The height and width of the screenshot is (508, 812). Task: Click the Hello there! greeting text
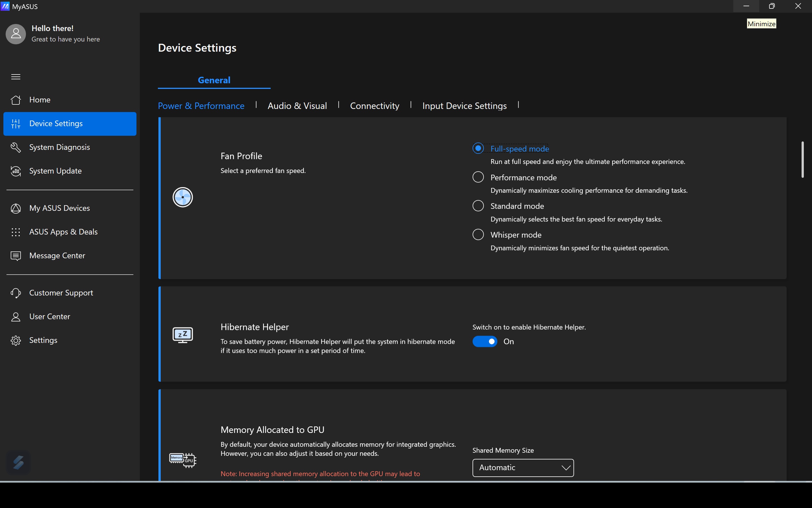click(x=52, y=28)
